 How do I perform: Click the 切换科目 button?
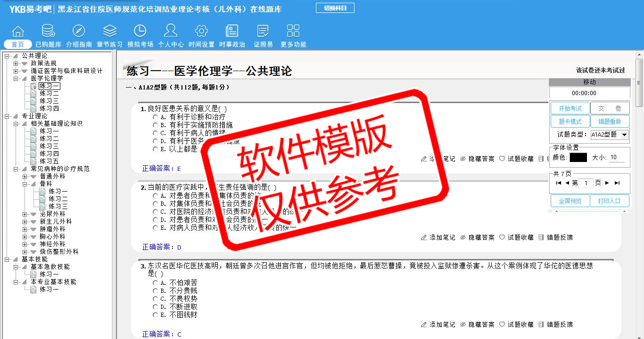(335, 8)
